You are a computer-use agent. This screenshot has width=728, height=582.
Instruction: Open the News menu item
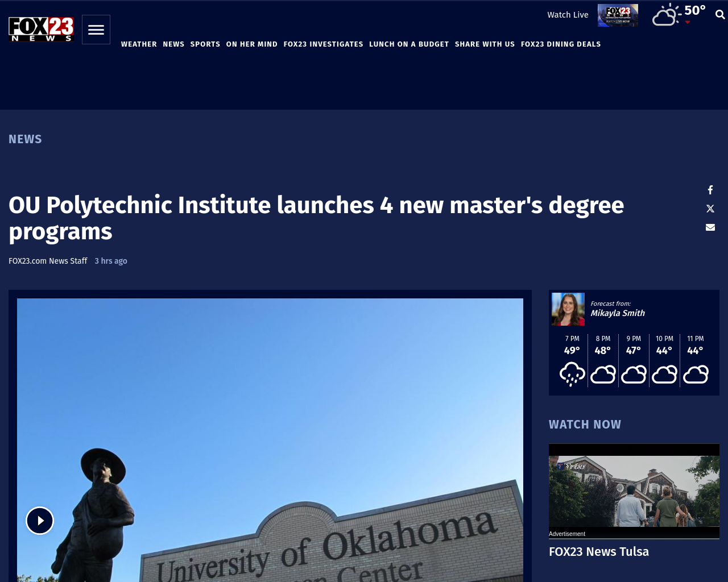173,44
